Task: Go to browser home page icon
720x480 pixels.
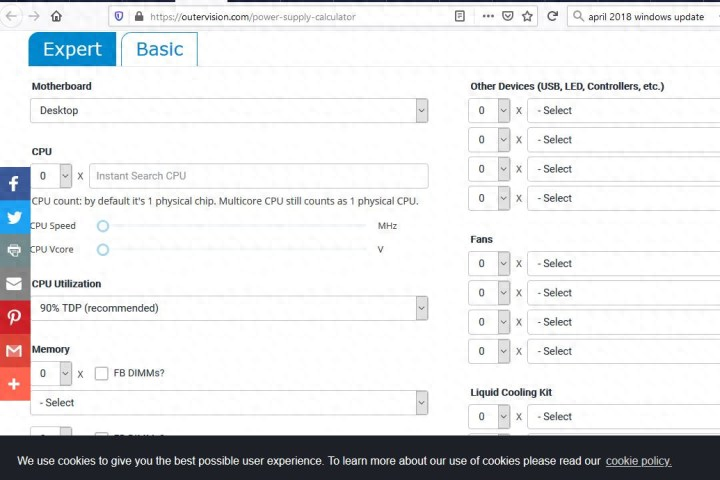Action: click(56, 16)
